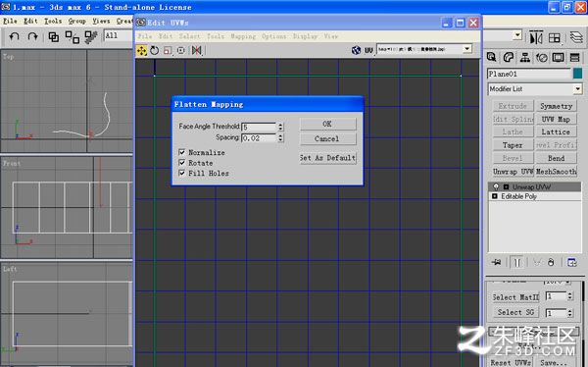Click the Bind to Space Warp icon

(91, 37)
